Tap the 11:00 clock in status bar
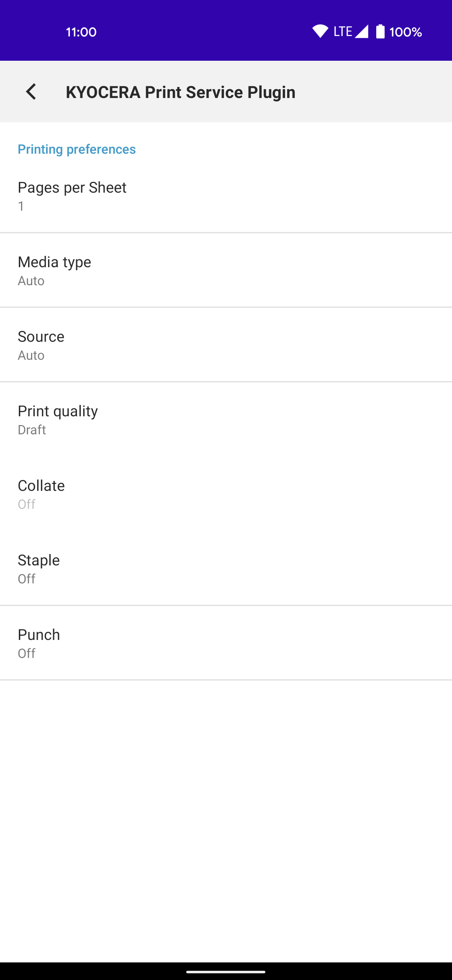This screenshot has height=980, width=452. coord(81,32)
